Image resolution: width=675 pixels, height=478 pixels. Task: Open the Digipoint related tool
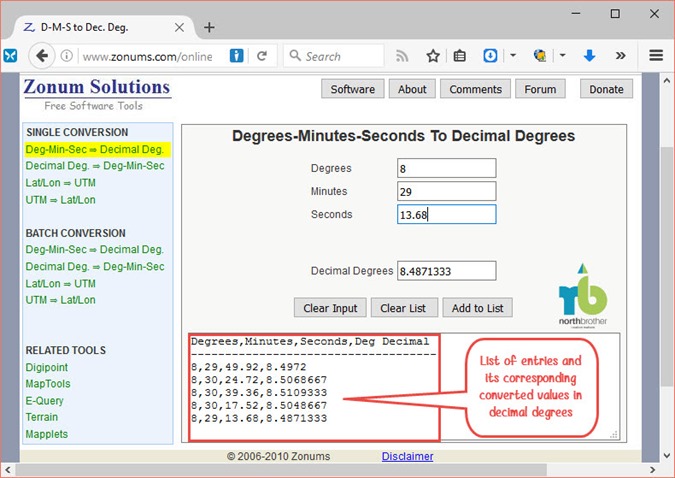(46, 367)
